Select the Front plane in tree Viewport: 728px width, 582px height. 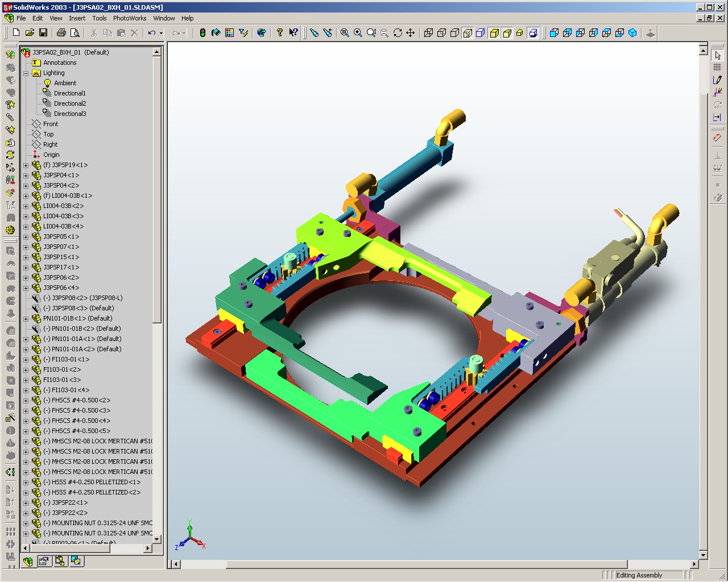click(51, 124)
